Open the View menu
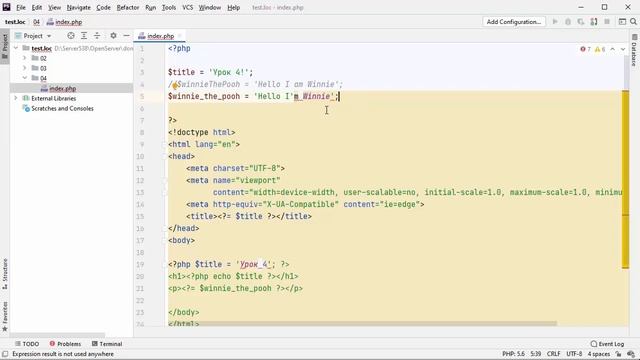 point(54,7)
